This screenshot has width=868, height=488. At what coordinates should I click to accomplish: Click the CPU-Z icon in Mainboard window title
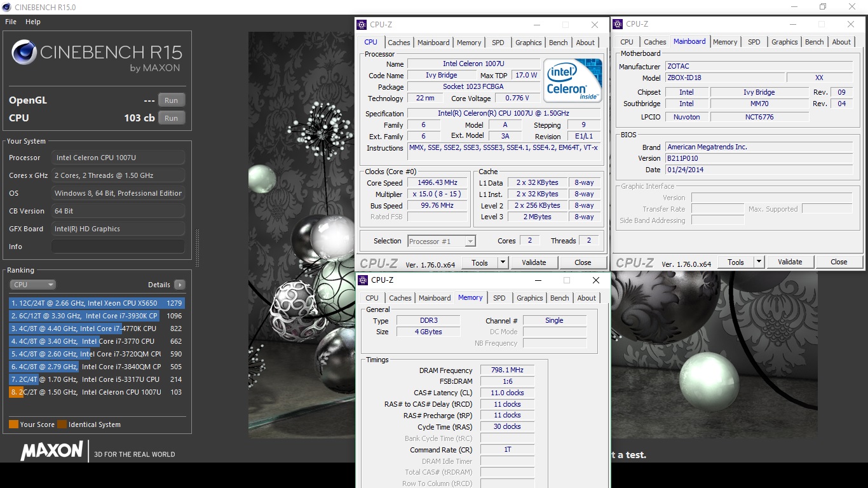[x=618, y=24]
